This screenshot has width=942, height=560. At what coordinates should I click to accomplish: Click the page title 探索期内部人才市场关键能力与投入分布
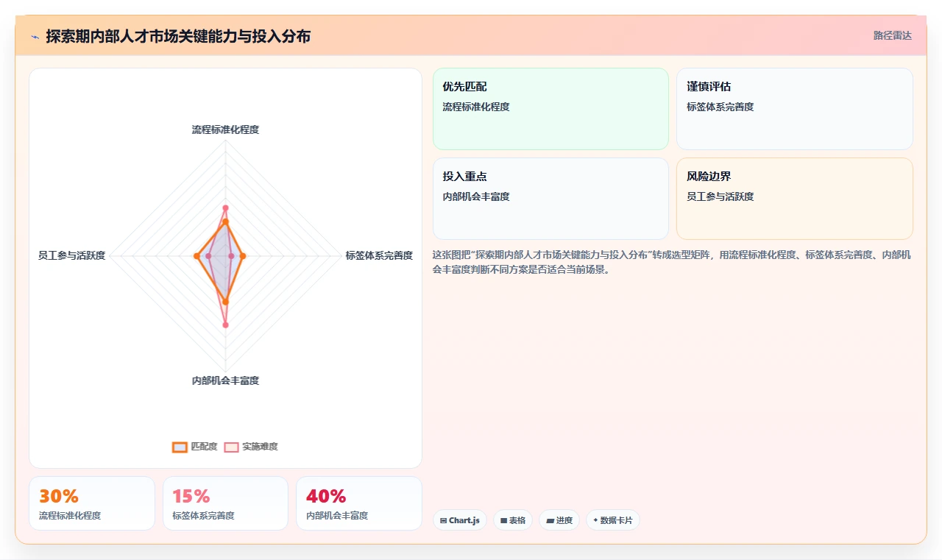point(178,36)
